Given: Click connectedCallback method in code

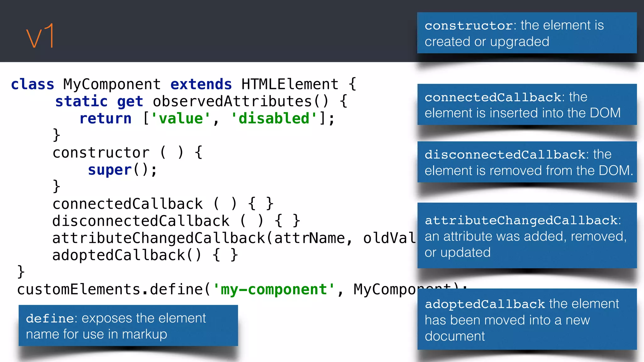Looking at the screenshot, I should coord(128,204).
